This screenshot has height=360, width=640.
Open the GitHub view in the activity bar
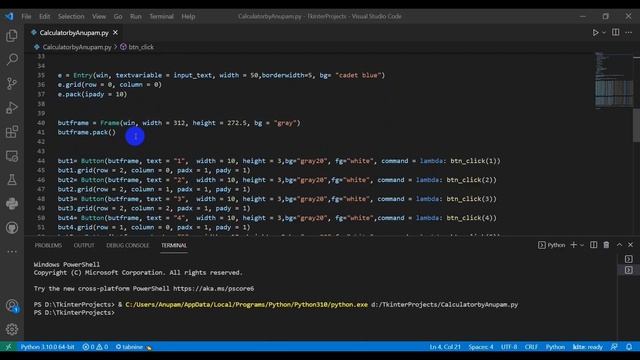[x=12, y=228]
